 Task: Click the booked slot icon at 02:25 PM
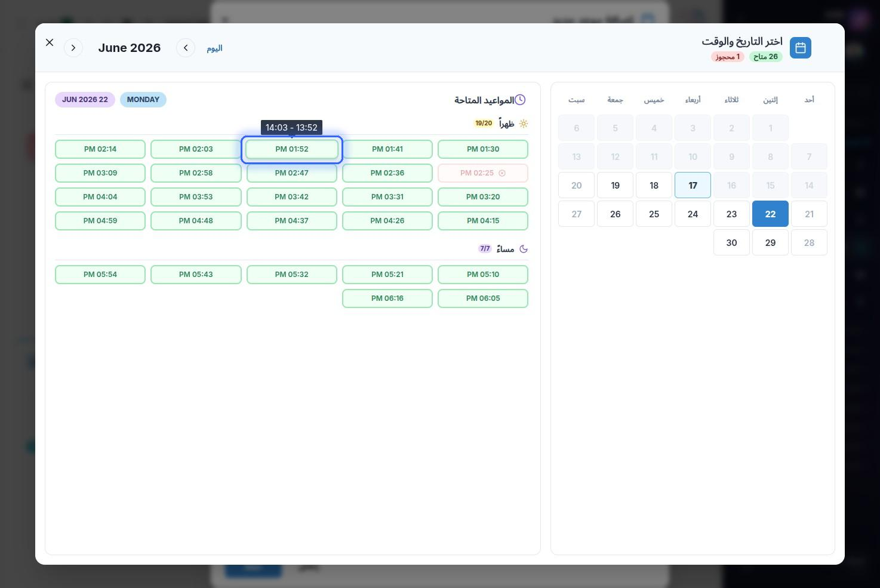point(502,173)
